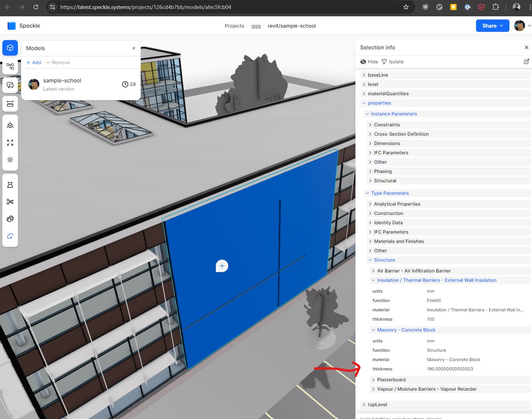Reload the page in browser
532x419 pixels.
(x=36, y=7)
